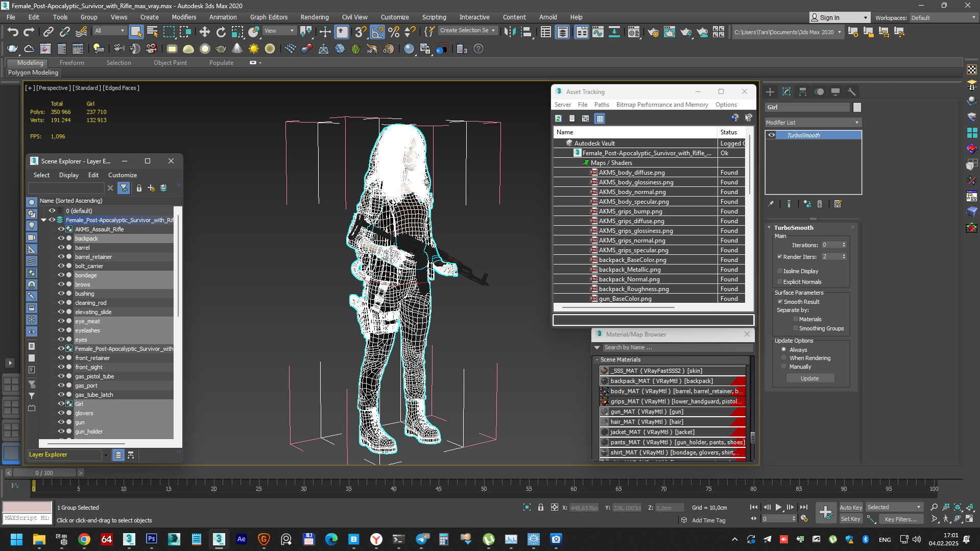Click Configure Modifier Sets icon

point(838,204)
